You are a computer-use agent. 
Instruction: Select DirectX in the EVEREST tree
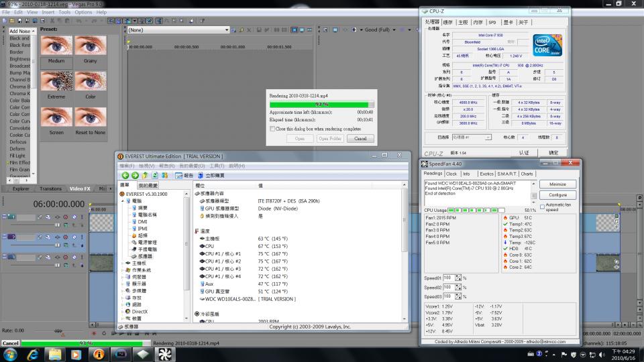[x=139, y=312]
